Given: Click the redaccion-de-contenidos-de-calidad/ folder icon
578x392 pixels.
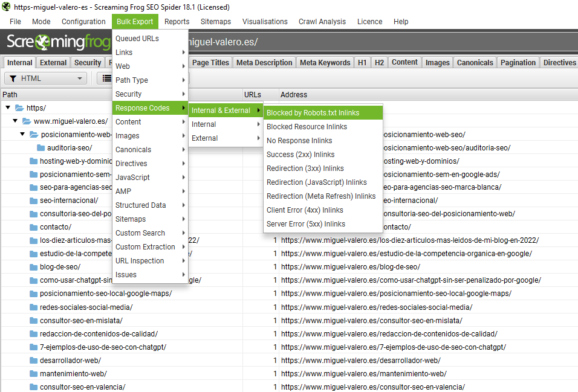Looking at the screenshot, I should (x=33, y=334).
